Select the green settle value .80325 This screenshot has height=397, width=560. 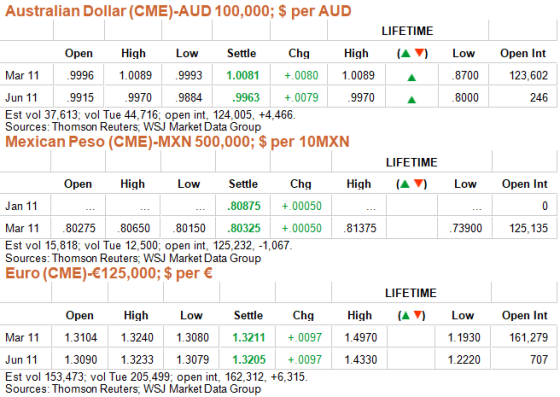click(244, 228)
